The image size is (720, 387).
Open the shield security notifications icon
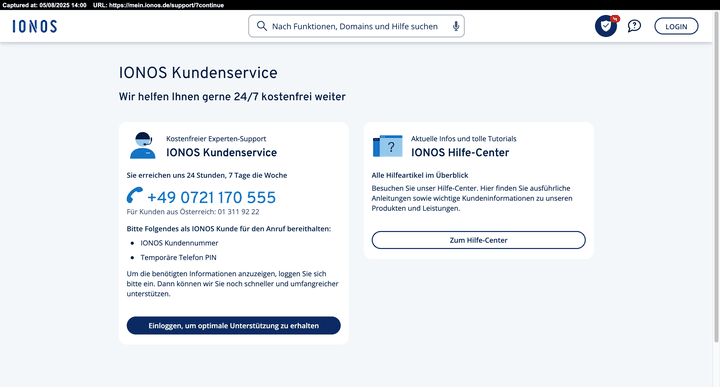(606, 26)
